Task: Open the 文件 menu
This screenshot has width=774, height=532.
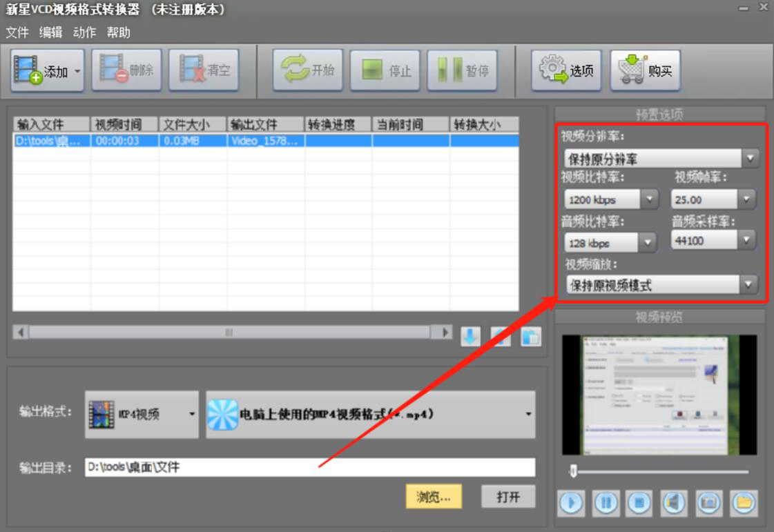Action: [17, 32]
